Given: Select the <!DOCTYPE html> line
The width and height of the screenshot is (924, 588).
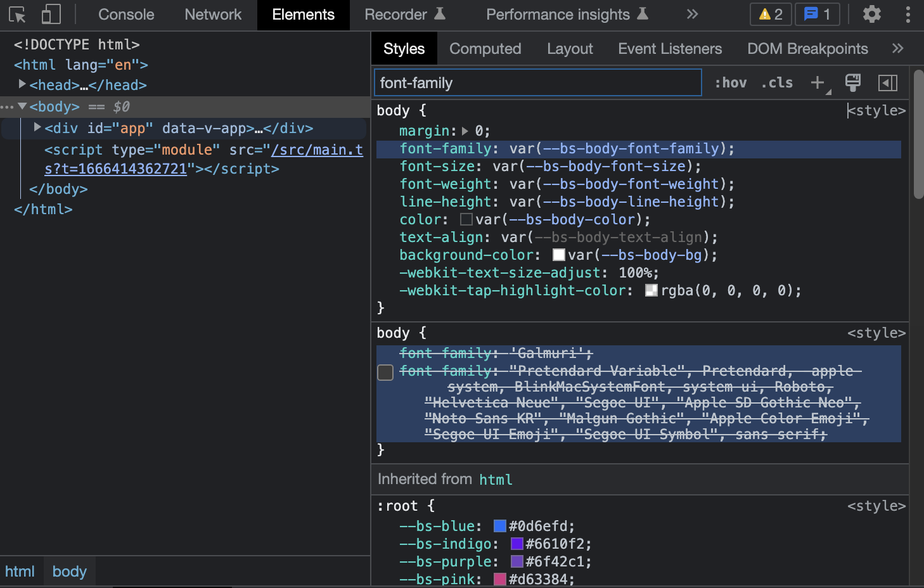Looking at the screenshot, I should pyautogui.click(x=77, y=44).
